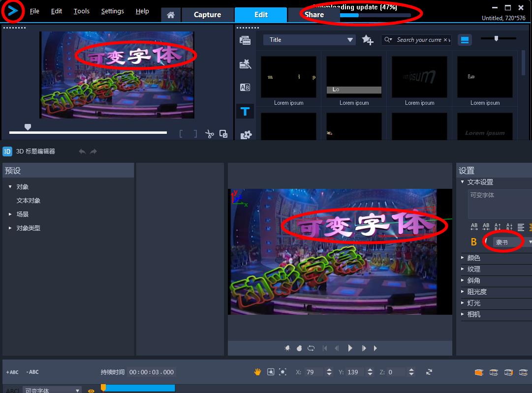Click the undo arrow in 3D title editor
This screenshot has width=532, height=393.
coord(82,151)
